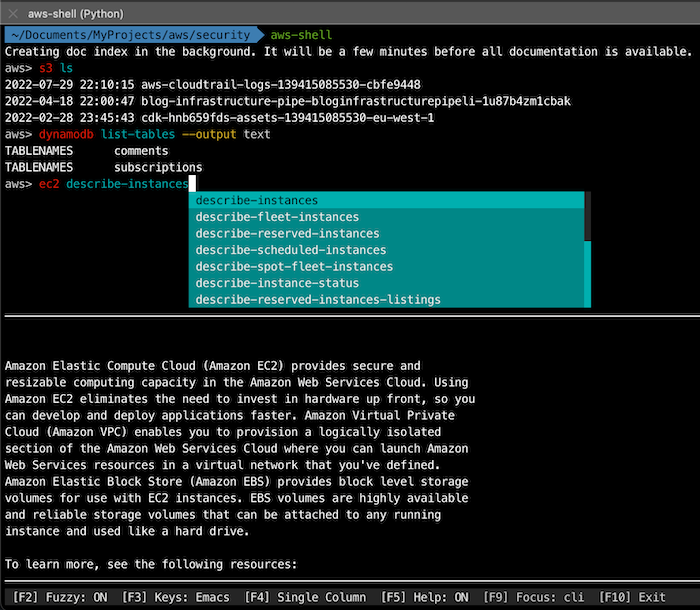The image size is (700, 610).
Task: Toggle the F5 Help: ON setting
Action: [x=425, y=597]
